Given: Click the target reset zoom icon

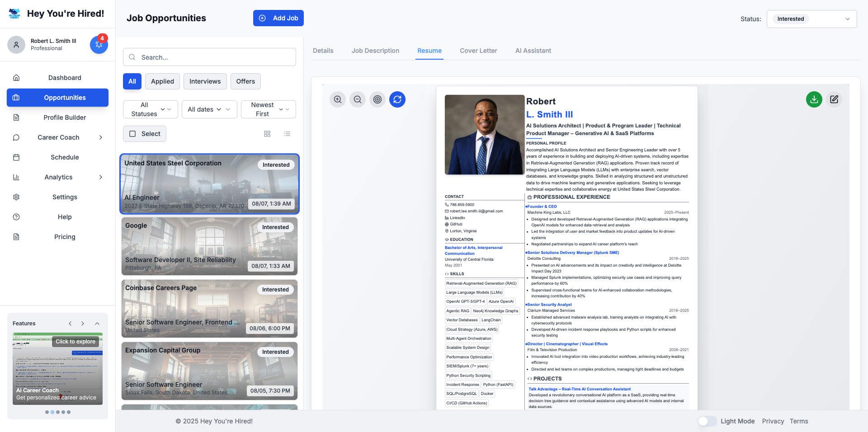Looking at the screenshot, I should click(377, 99).
